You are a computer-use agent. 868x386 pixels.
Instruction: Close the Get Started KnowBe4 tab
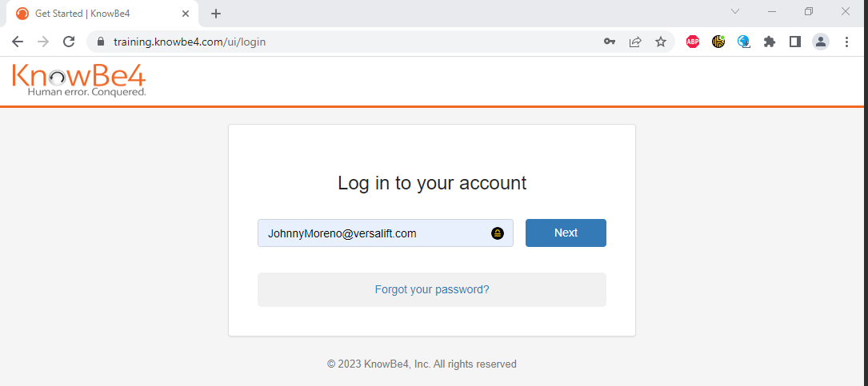point(186,14)
